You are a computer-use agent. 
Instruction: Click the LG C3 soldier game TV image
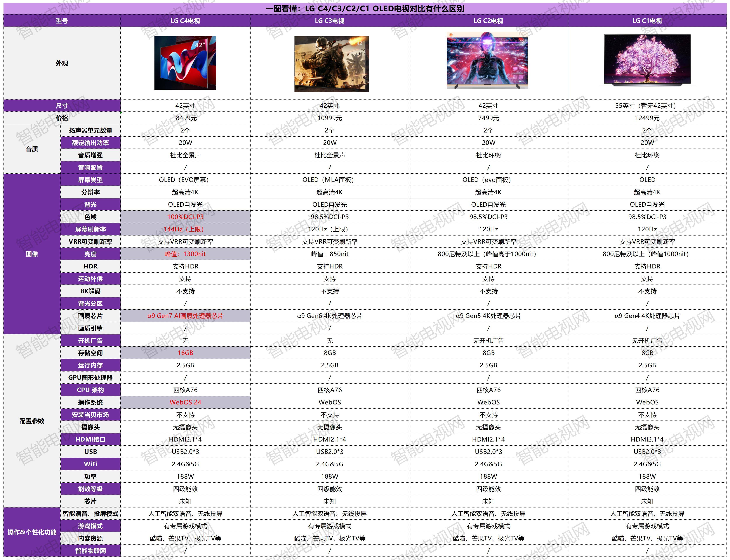(331, 64)
